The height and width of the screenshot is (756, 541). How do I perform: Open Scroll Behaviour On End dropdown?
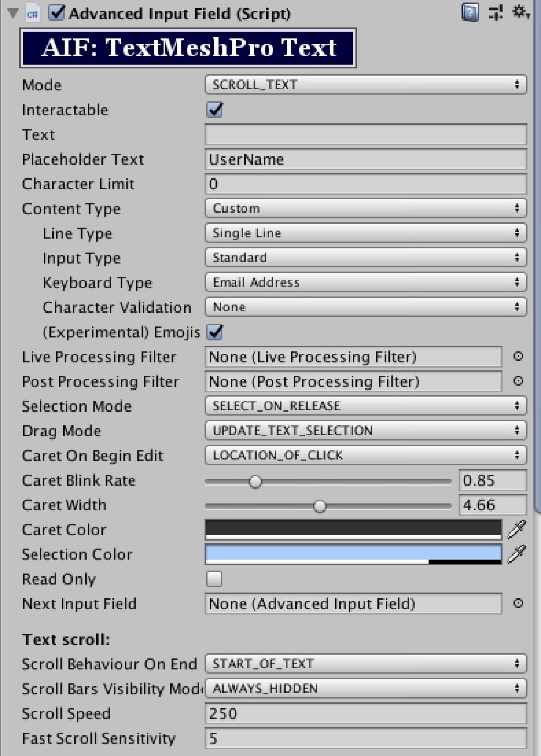pos(366,664)
